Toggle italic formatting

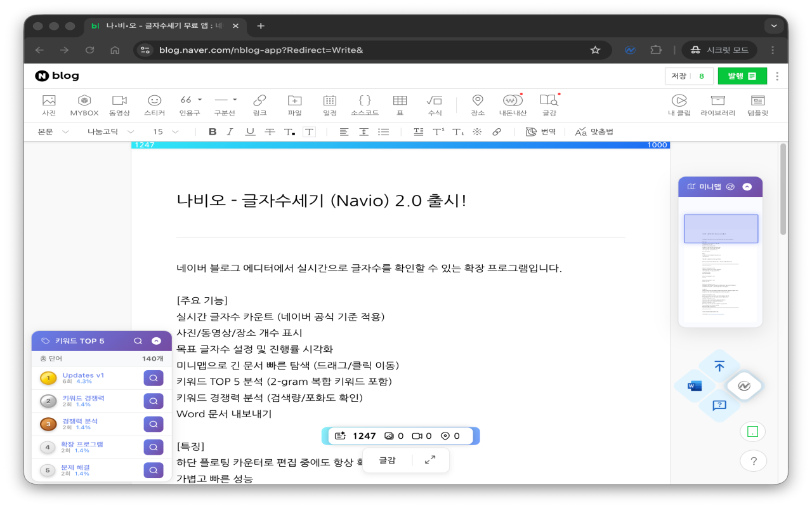pos(230,131)
